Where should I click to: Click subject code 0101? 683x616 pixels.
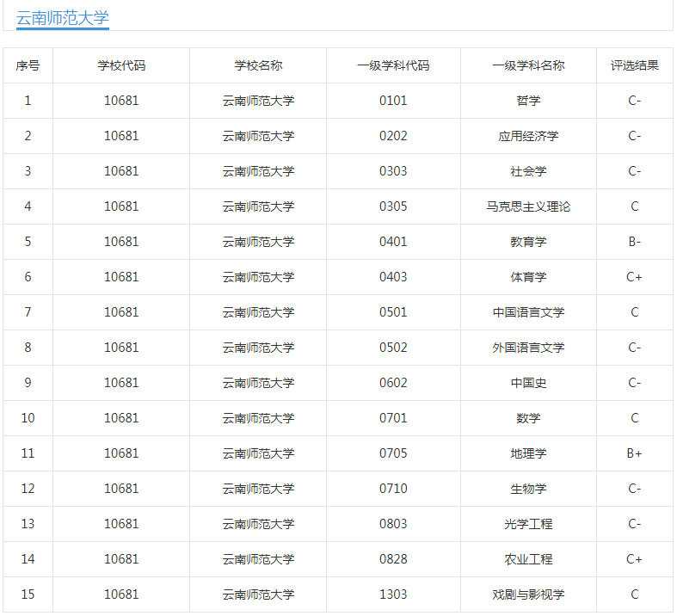point(393,101)
